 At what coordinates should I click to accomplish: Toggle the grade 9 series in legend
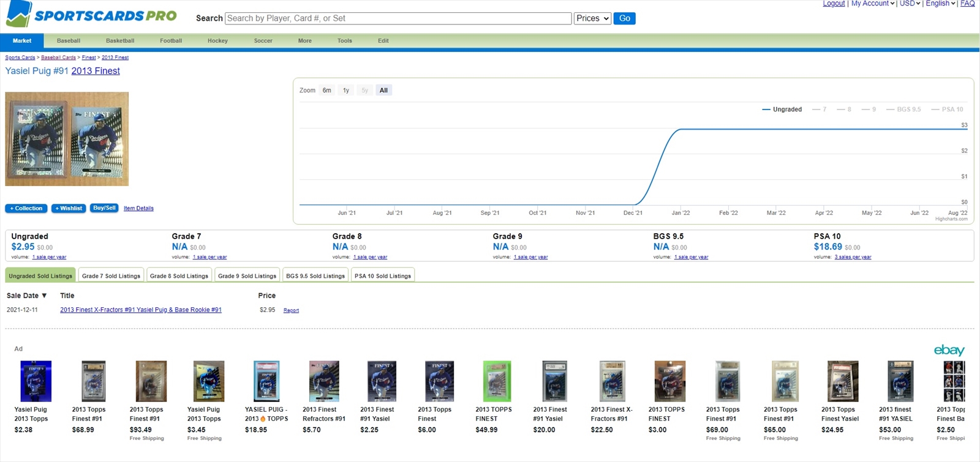(x=869, y=110)
